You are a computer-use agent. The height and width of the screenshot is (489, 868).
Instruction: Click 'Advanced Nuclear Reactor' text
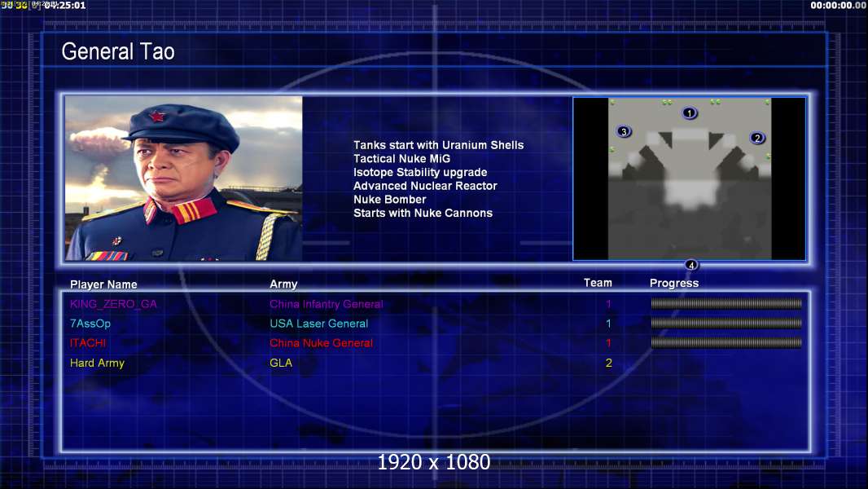coord(425,186)
